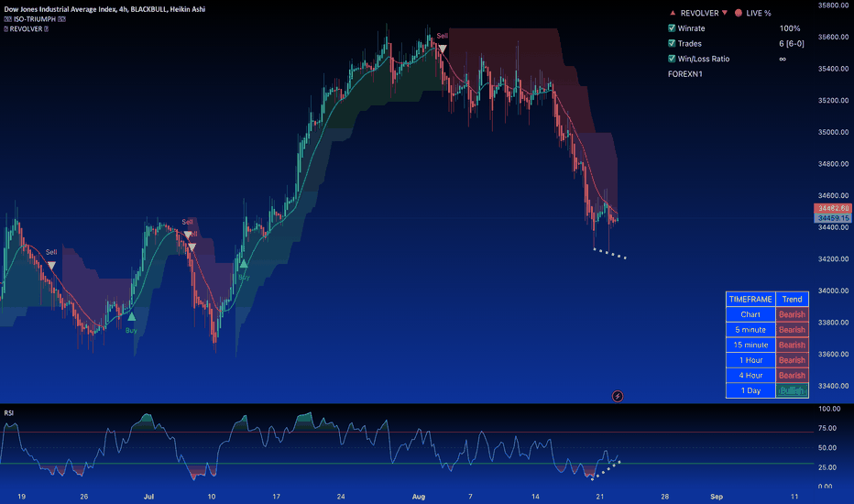Click the 24 date label on the time axis

click(340, 497)
